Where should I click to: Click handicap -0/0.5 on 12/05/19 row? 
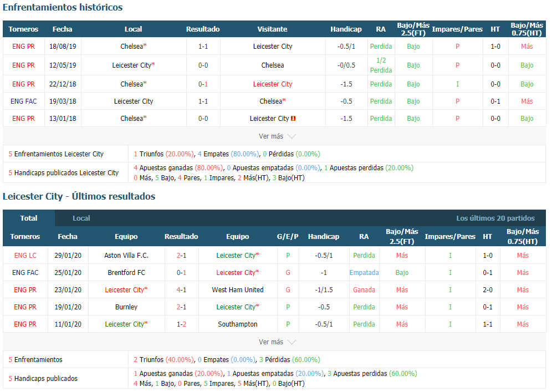tap(346, 65)
